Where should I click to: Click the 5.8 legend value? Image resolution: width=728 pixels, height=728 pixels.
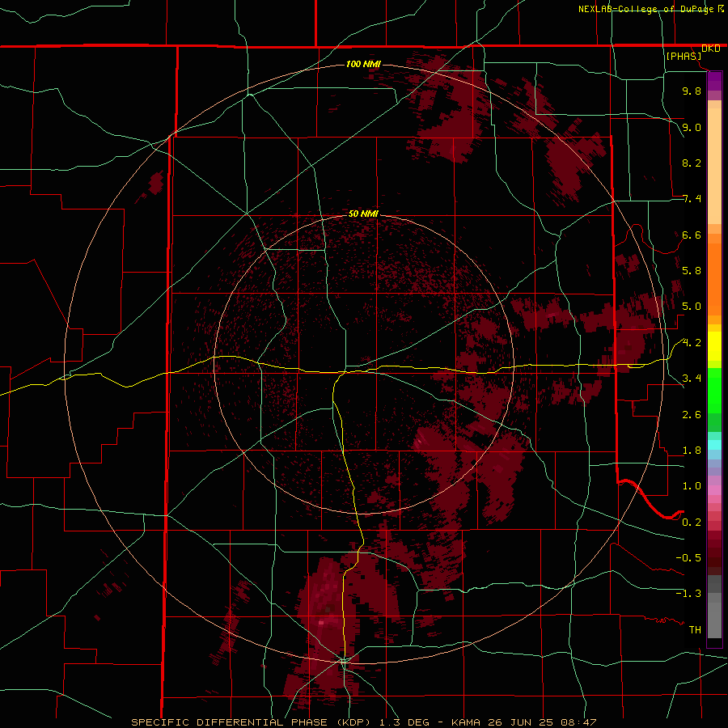pos(692,271)
